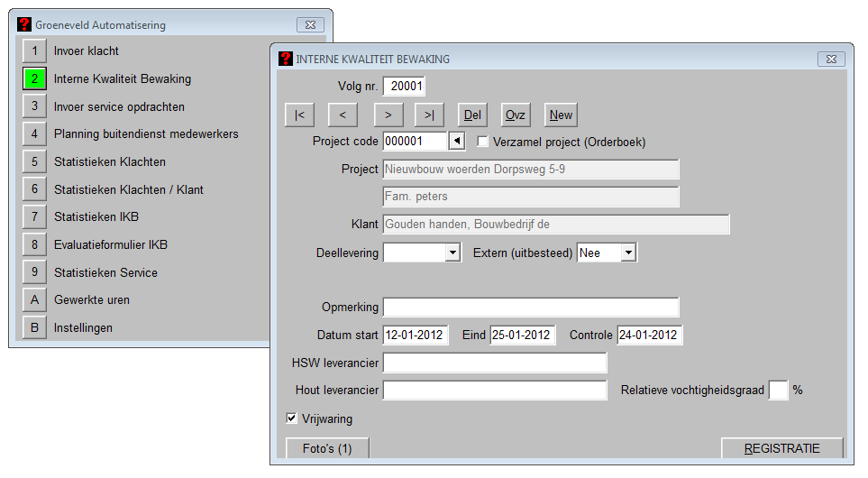
Task: Click menu button 1 Invoer klacht
Action: [x=34, y=51]
